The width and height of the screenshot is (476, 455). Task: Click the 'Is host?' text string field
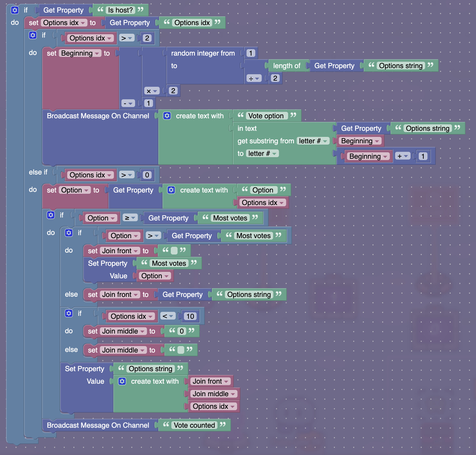(x=120, y=10)
